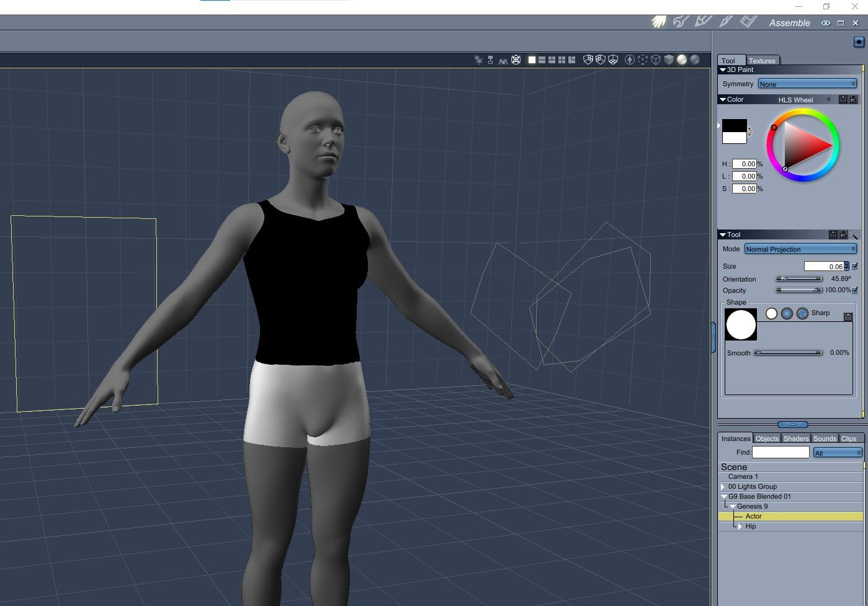Switch to dotted bounding-box display mode
Screen dimensions: 868x606
click(x=643, y=60)
